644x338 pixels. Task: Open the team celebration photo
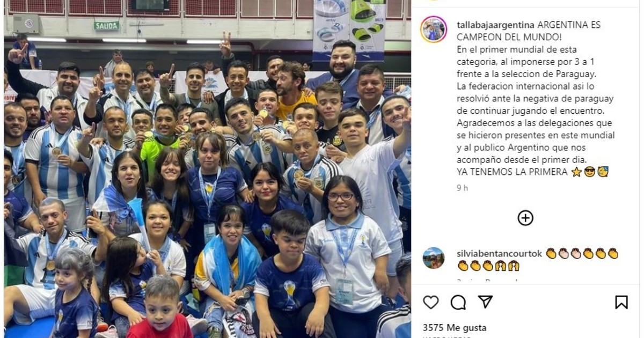(x=208, y=169)
